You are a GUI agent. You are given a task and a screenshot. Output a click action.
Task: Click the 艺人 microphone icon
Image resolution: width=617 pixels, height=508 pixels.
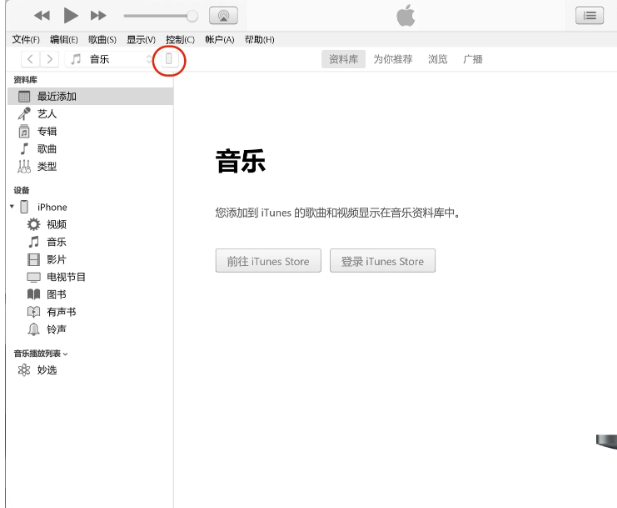pos(24,114)
